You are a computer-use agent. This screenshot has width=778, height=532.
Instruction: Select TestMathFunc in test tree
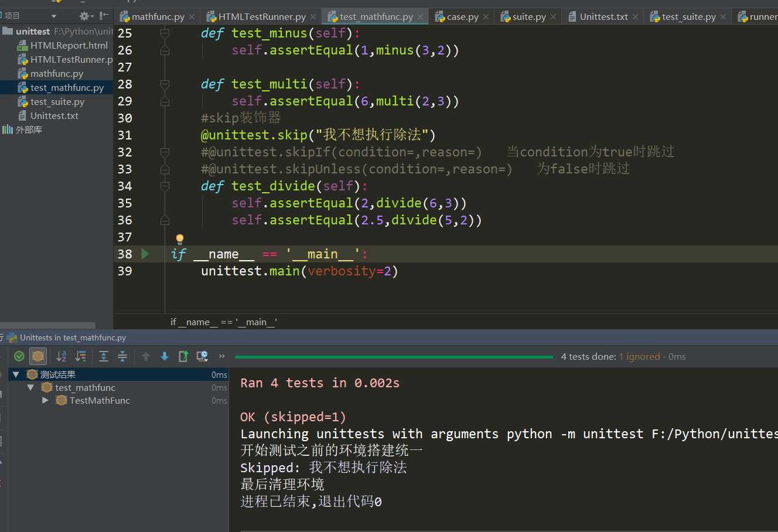[x=100, y=400]
